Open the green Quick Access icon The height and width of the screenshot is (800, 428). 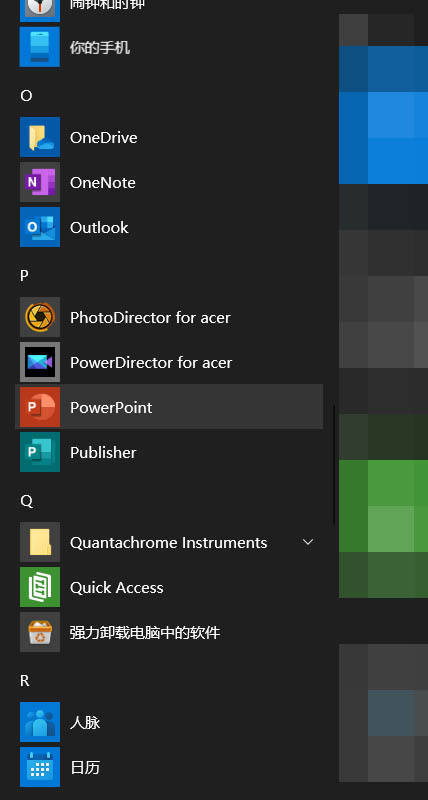[x=40, y=587]
